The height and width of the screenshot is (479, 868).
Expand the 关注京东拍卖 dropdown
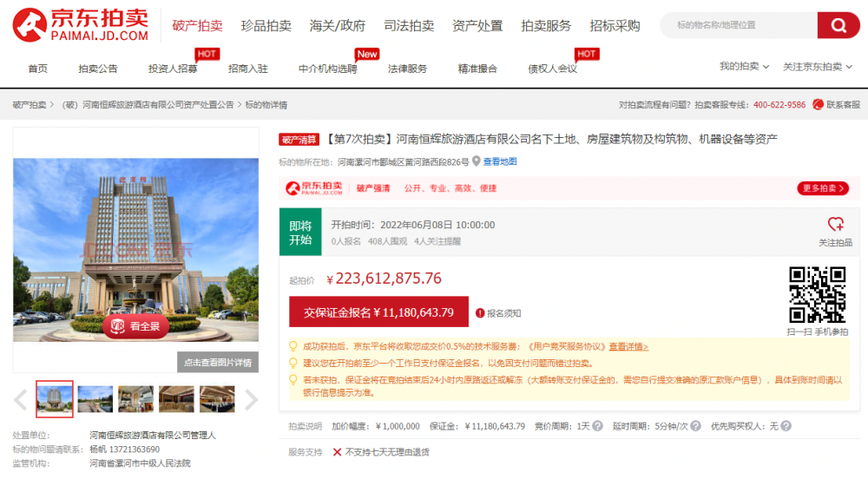point(817,66)
